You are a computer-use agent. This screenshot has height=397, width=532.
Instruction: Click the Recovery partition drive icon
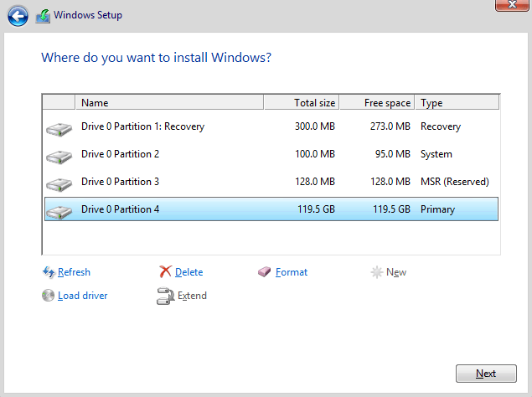(x=59, y=128)
